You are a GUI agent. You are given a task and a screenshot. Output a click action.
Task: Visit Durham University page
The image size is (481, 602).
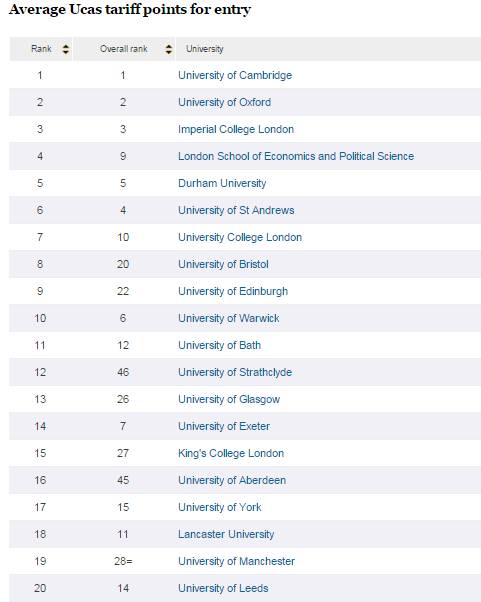pyautogui.click(x=222, y=183)
